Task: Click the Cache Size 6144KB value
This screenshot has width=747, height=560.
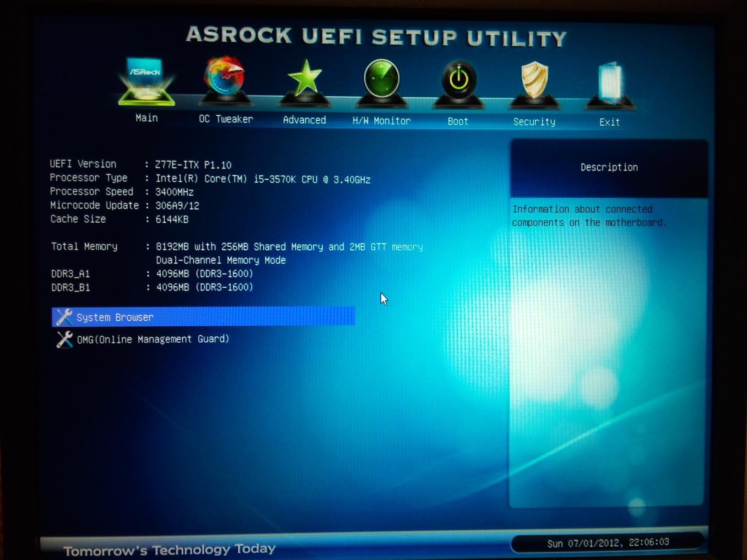Action: pyautogui.click(x=172, y=220)
